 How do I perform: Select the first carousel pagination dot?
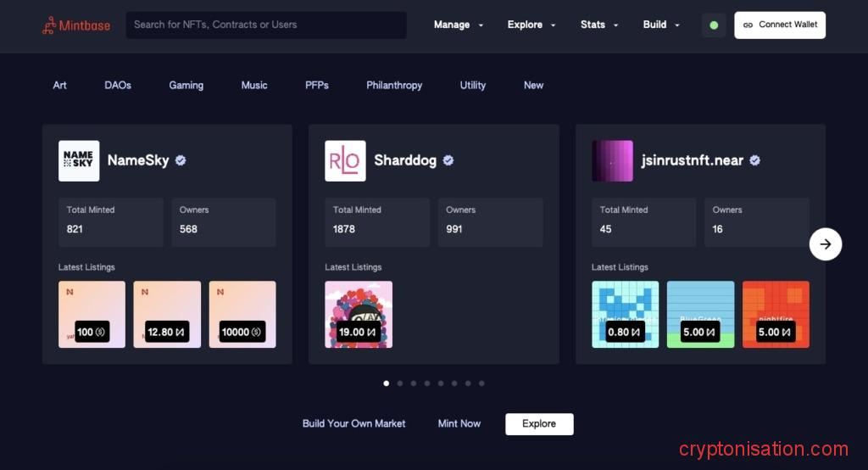point(387,383)
